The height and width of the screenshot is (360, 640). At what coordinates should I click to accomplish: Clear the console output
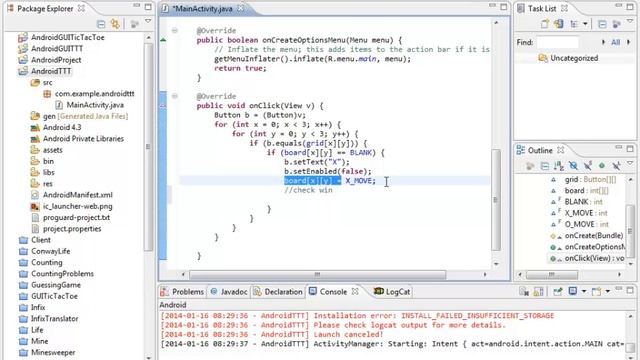tap(524, 291)
